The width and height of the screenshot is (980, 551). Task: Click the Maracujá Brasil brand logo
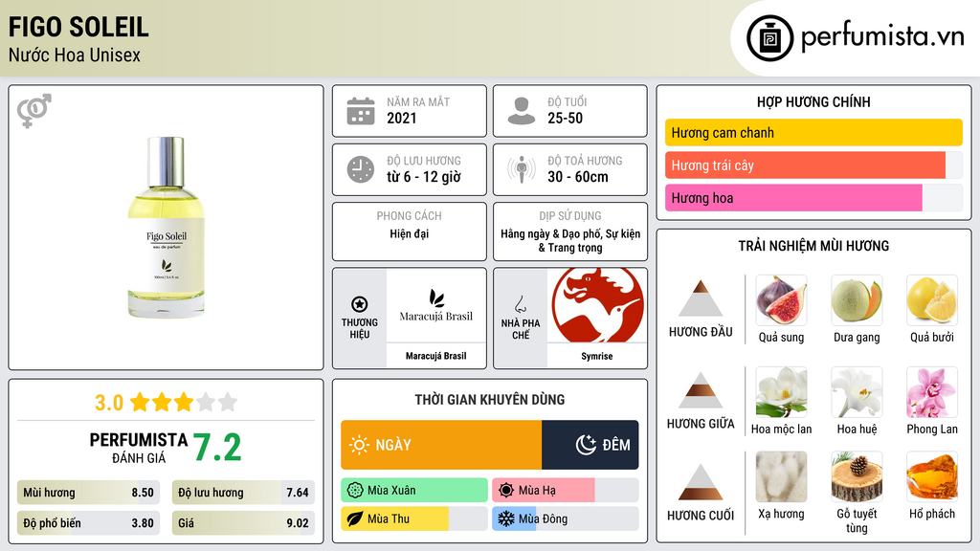[436, 305]
